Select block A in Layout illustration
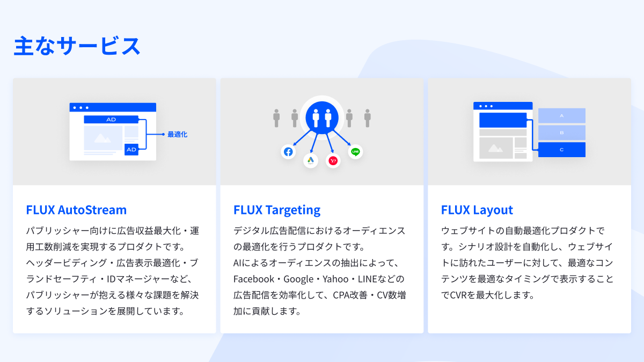 (562, 116)
